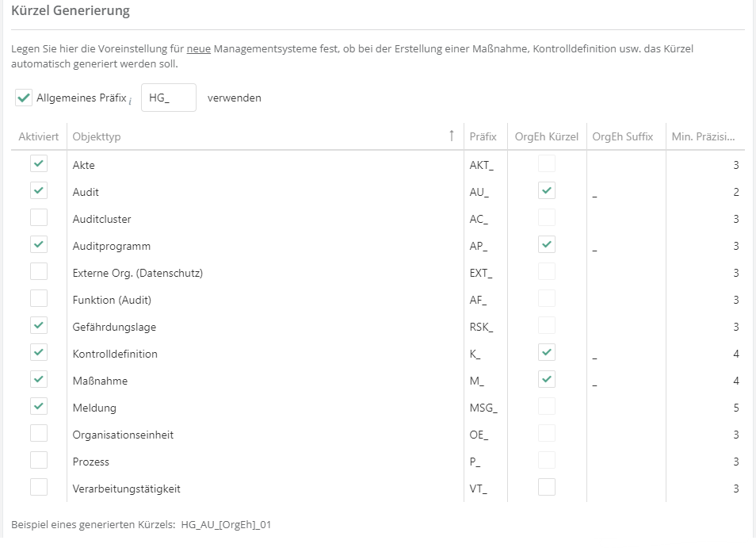Activate the Prozess row checkbox
756x548 pixels.
pos(38,461)
